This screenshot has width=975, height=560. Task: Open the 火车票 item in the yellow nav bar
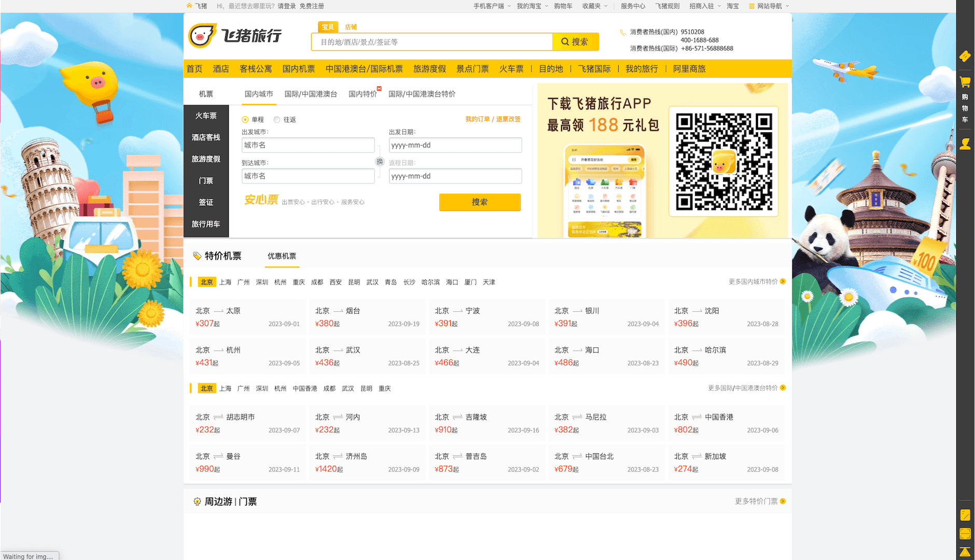511,69
